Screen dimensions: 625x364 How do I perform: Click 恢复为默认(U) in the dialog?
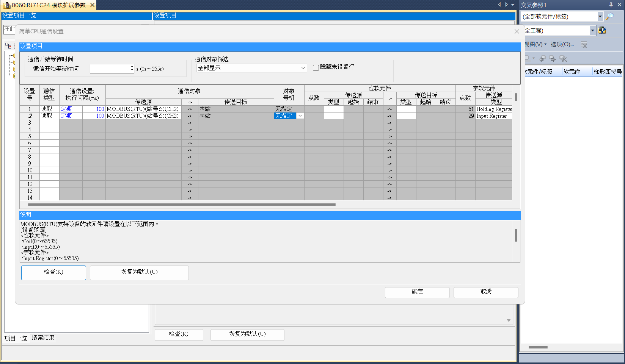(139, 272)
